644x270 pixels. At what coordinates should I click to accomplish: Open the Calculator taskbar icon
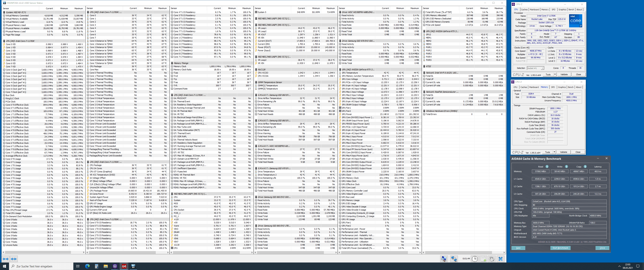coord(96,266)
